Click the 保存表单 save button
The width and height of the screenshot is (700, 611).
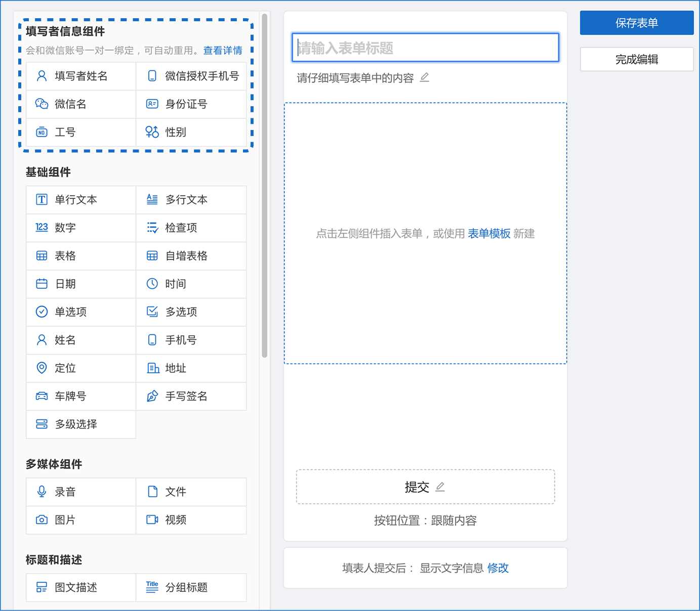click(636, 23)
